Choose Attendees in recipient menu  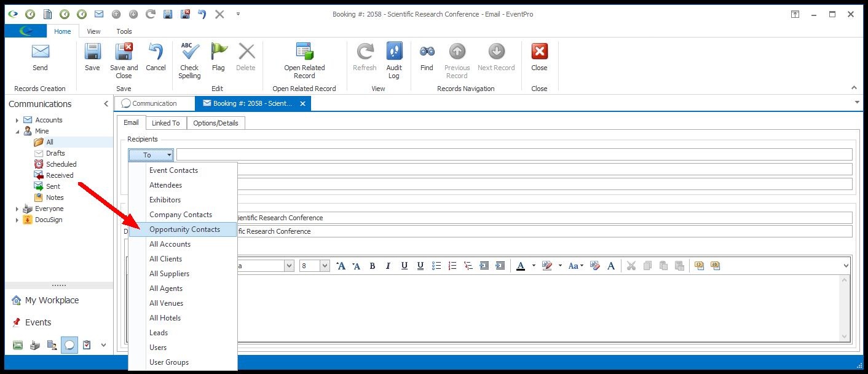coord(183,185)
